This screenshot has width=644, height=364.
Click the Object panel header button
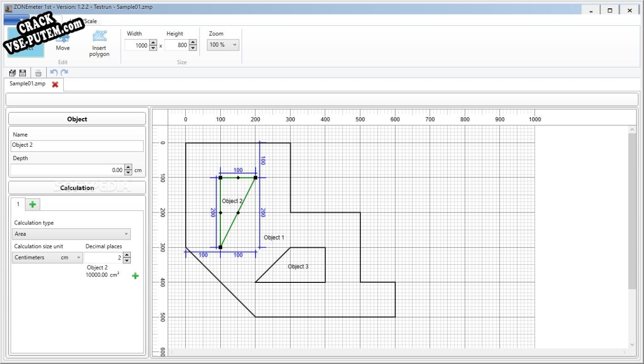click(x=77, y=119)
